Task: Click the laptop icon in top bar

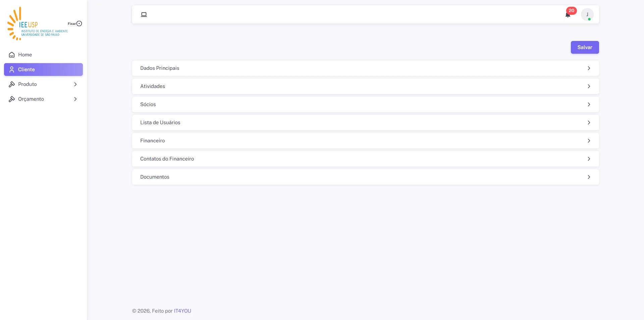Action: click(144, 14)
